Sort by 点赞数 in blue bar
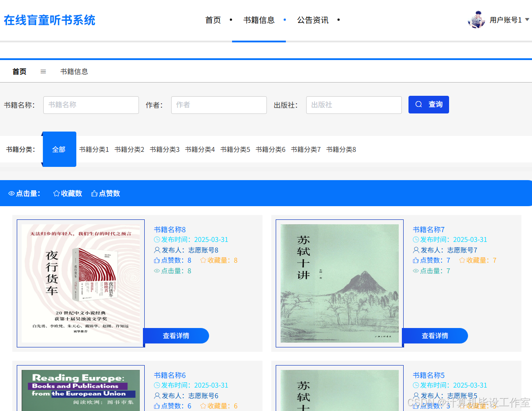 (x=105, y=193)
